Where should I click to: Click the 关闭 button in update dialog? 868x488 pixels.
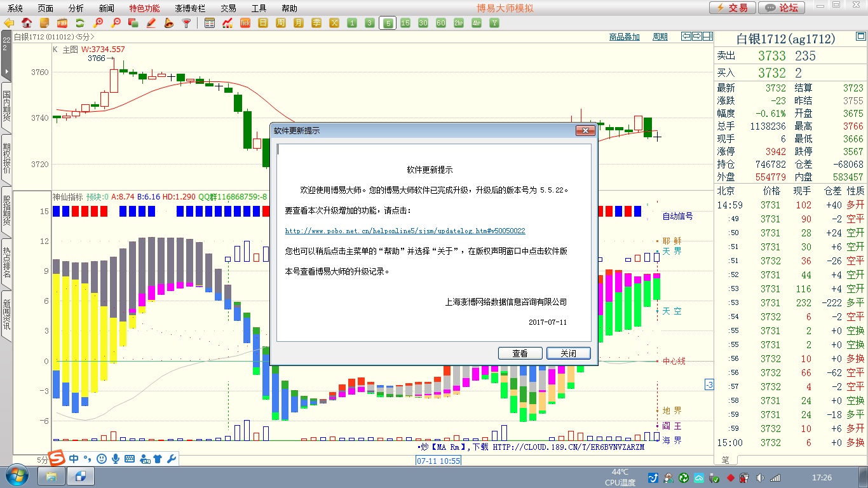click(568, 353)
